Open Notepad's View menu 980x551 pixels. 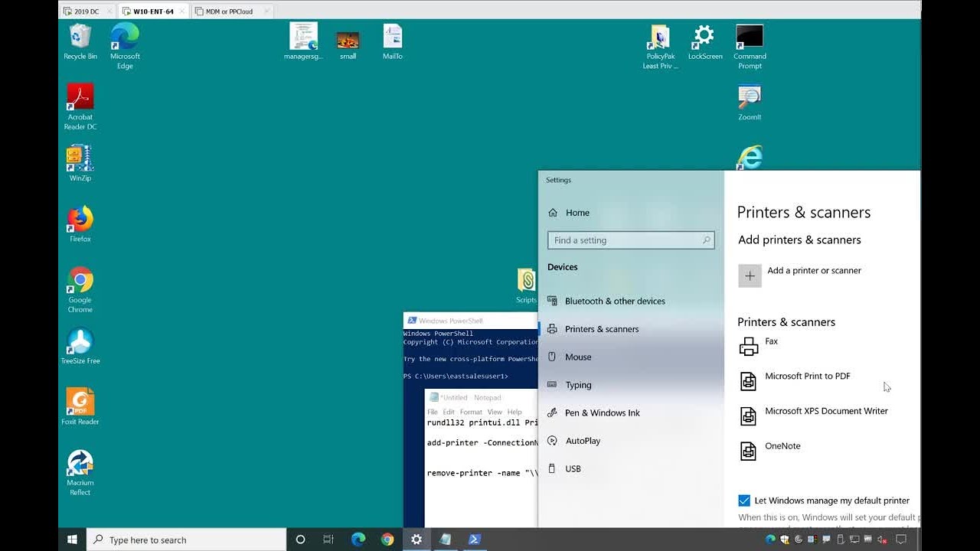[495, 412]
